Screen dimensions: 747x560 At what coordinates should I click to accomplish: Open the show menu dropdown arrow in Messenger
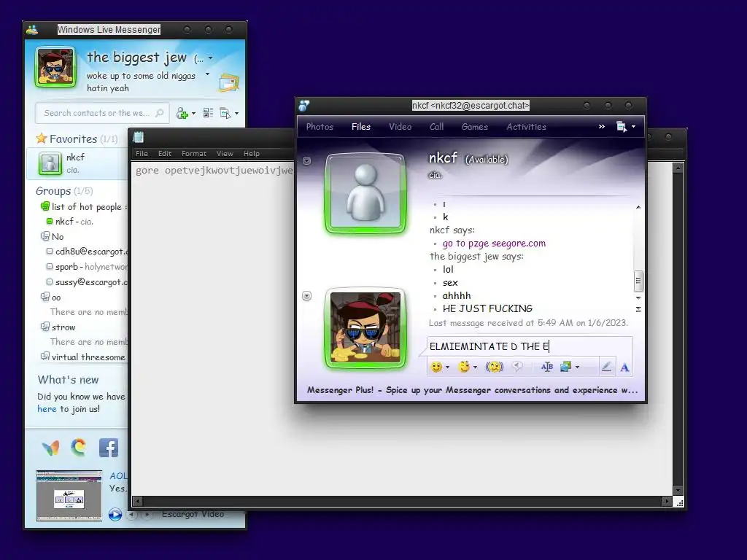tap(237, 113)
